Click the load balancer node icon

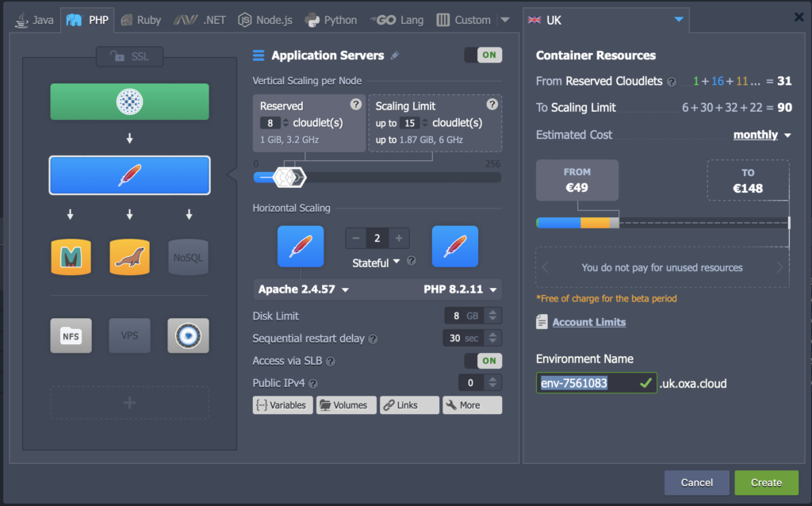pyautogui.click(x=129, y=102)
